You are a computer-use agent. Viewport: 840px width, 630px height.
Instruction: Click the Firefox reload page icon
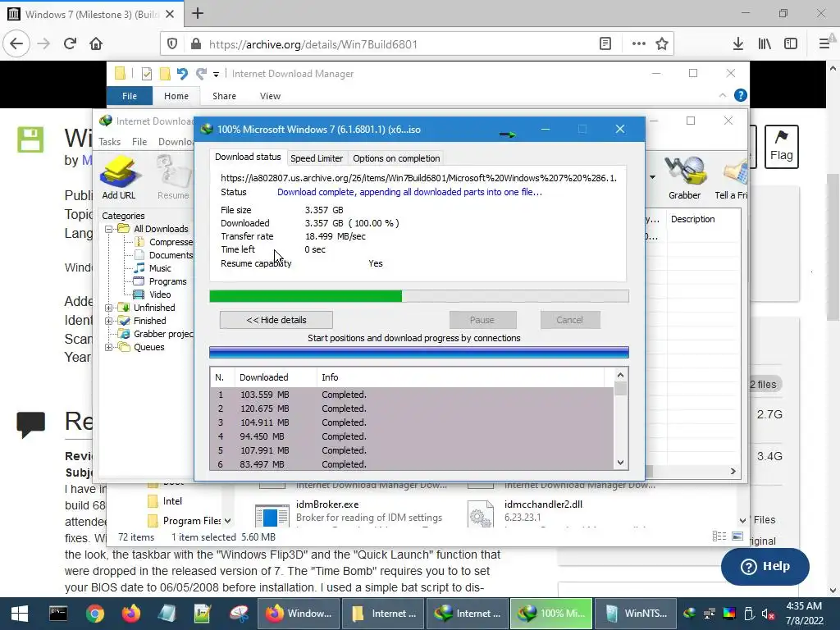tap(70, 43)
